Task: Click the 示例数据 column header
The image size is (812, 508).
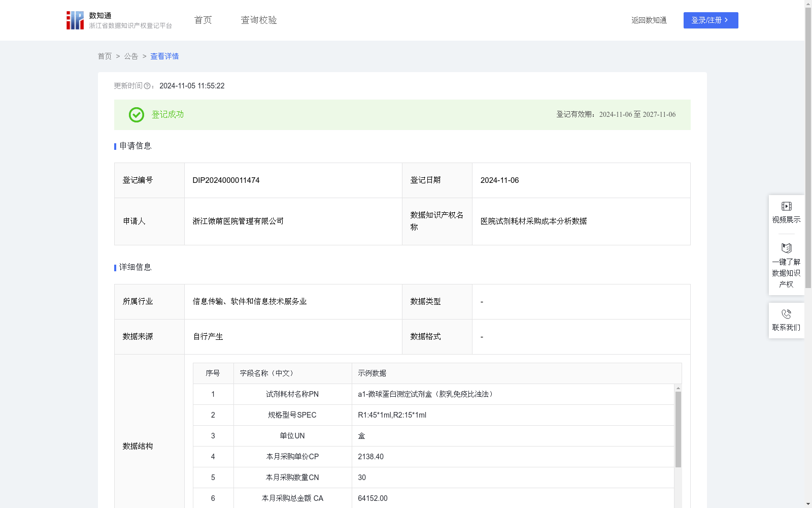Action: pyautogui.click(x=517, y=373)
